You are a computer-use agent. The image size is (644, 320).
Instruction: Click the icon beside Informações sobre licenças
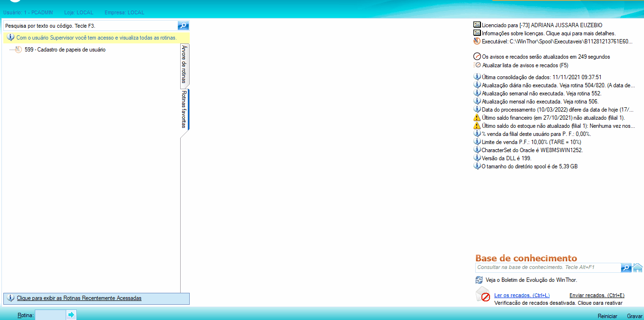pyautogui.click(x=477, y=33)
